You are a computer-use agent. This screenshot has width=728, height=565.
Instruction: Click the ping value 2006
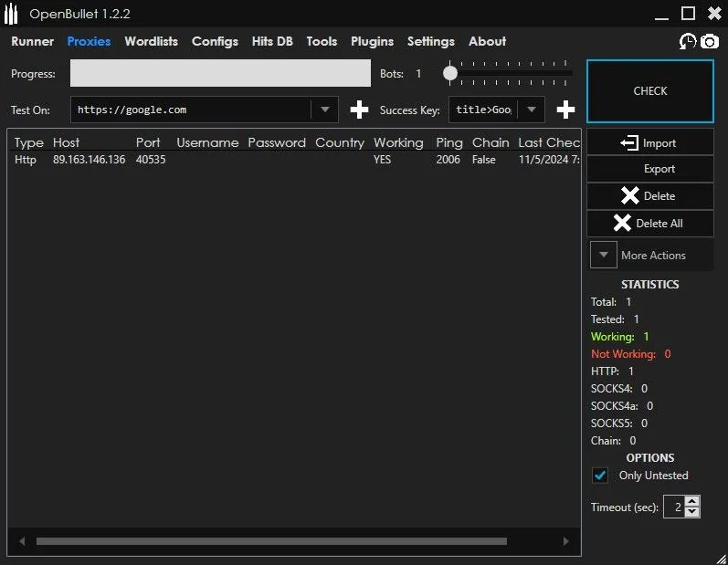[x=448, y=160]
